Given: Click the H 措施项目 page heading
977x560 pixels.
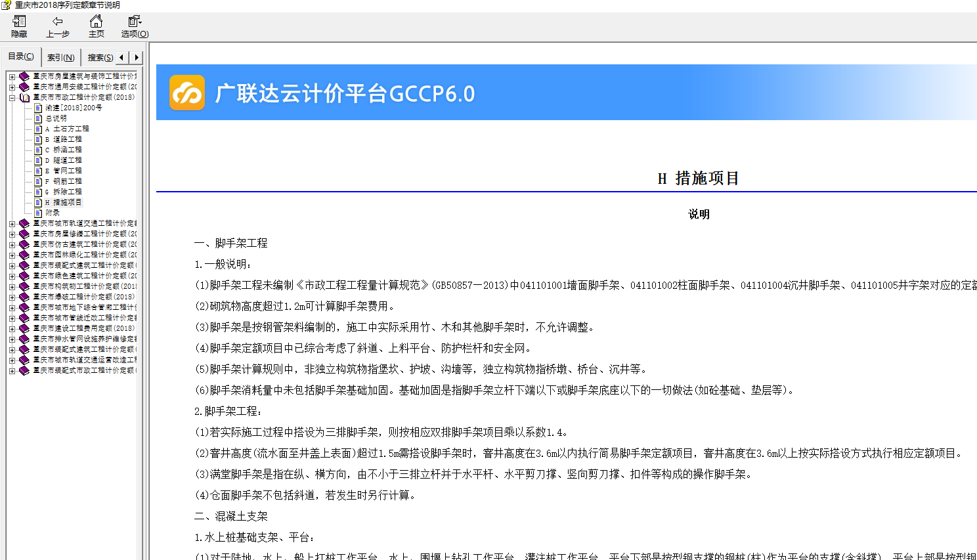Looking at the screenshot, I should tap(699, 178).
